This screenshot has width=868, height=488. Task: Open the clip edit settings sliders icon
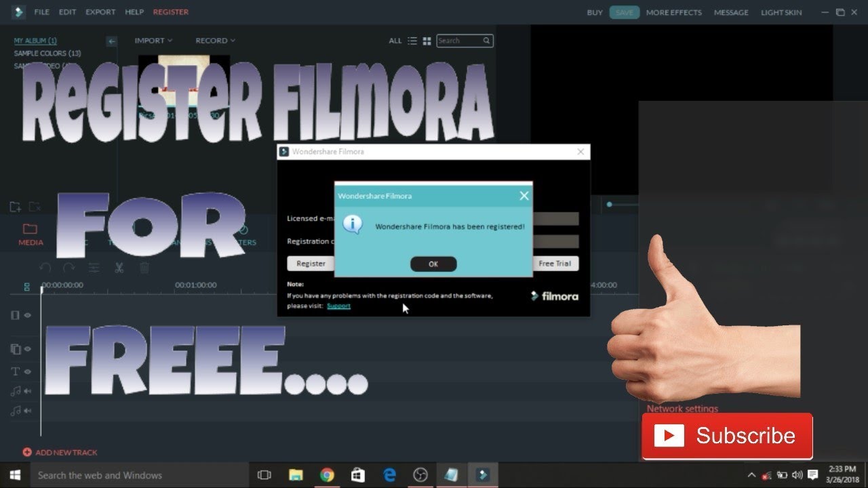[94, 268]
